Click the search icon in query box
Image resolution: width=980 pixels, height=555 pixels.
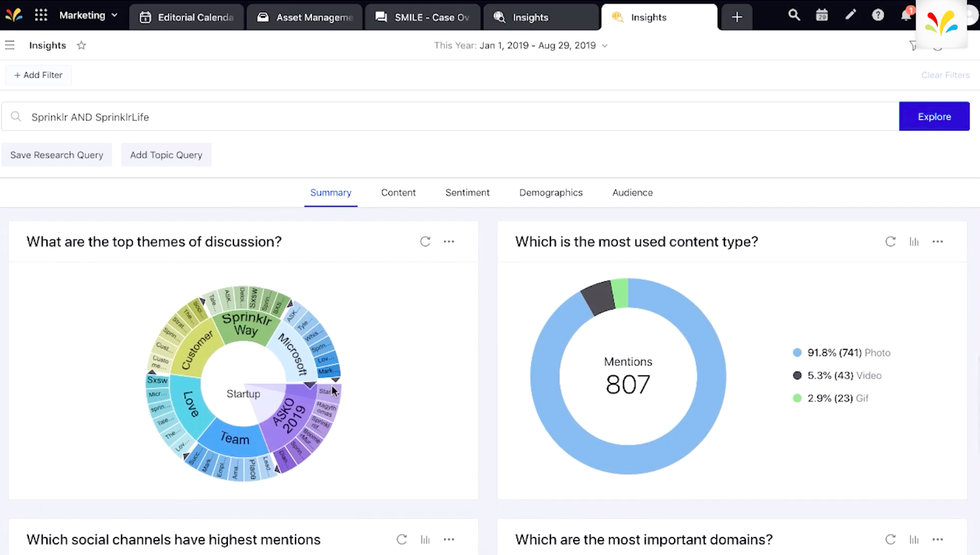point(16,117)
